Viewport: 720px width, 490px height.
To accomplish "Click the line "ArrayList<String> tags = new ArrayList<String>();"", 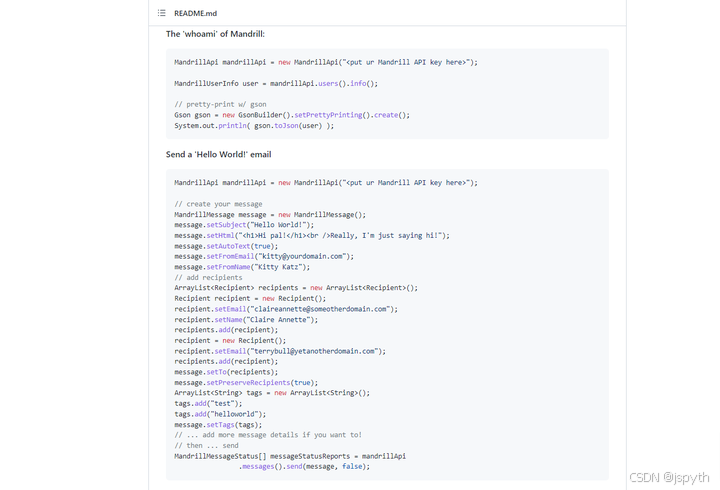I will (272, 393).
